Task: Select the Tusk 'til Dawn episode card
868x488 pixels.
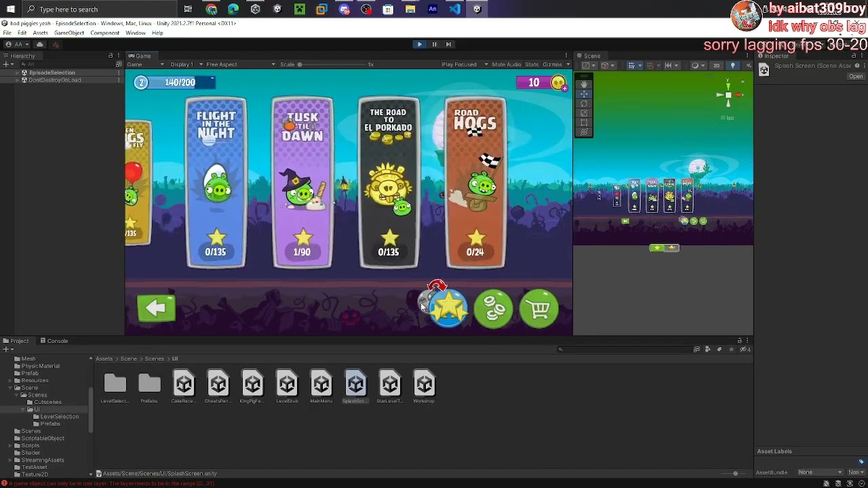Action: tap(302, 183)
